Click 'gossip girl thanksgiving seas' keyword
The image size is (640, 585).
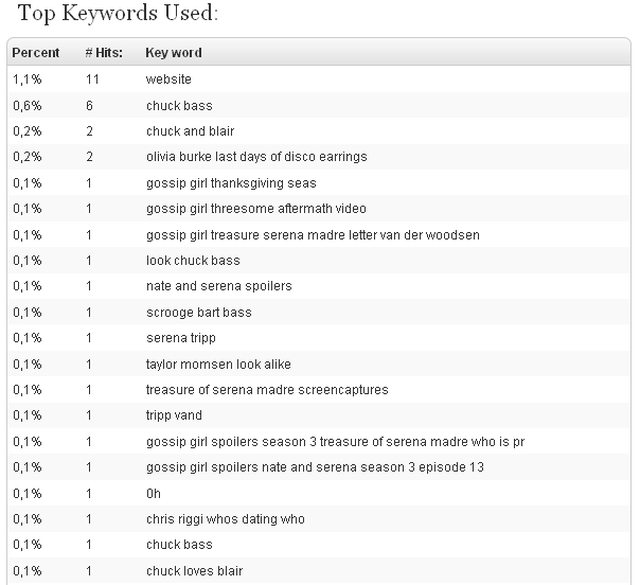(x=231, y=183)
